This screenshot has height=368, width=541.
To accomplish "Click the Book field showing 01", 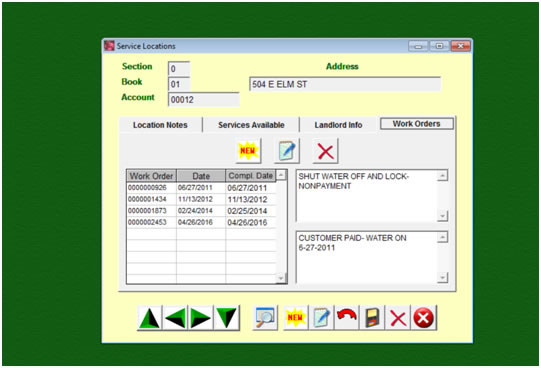I will tap(179, 84).
